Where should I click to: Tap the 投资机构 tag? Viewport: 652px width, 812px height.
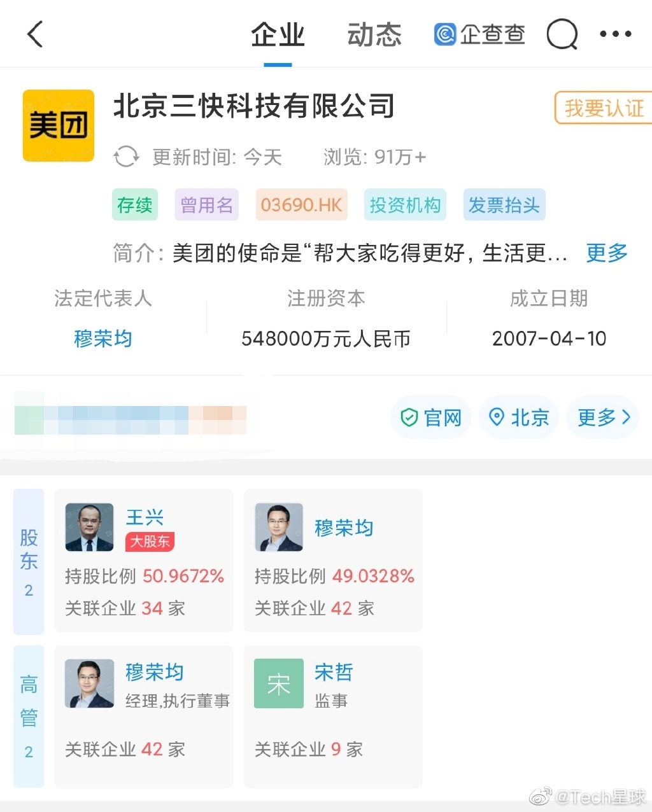click(x=405, y=205)
